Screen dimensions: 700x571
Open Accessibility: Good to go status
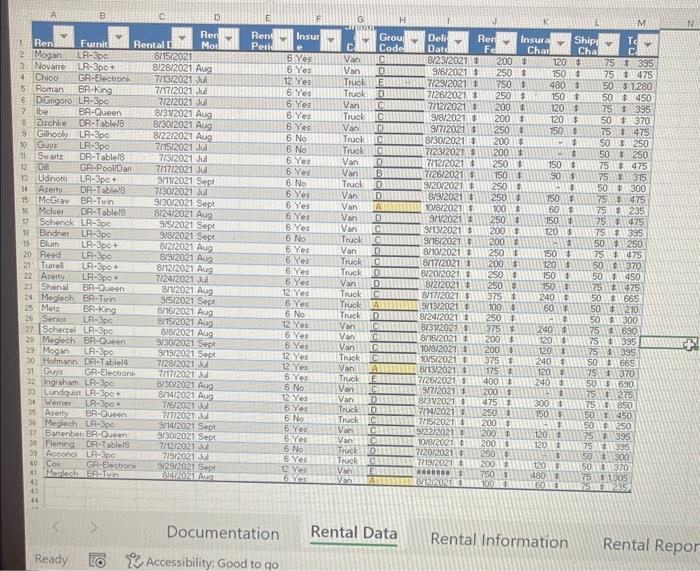[202, 563]
